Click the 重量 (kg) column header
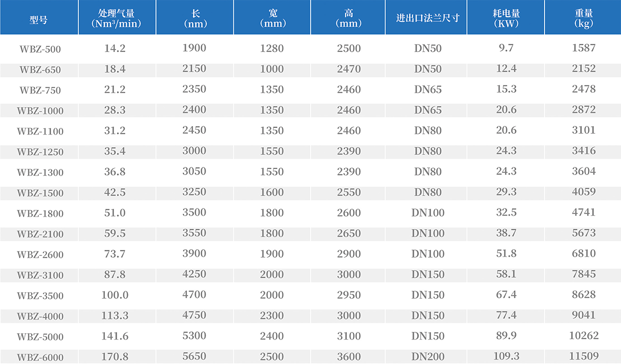 [x=583, y=18]
